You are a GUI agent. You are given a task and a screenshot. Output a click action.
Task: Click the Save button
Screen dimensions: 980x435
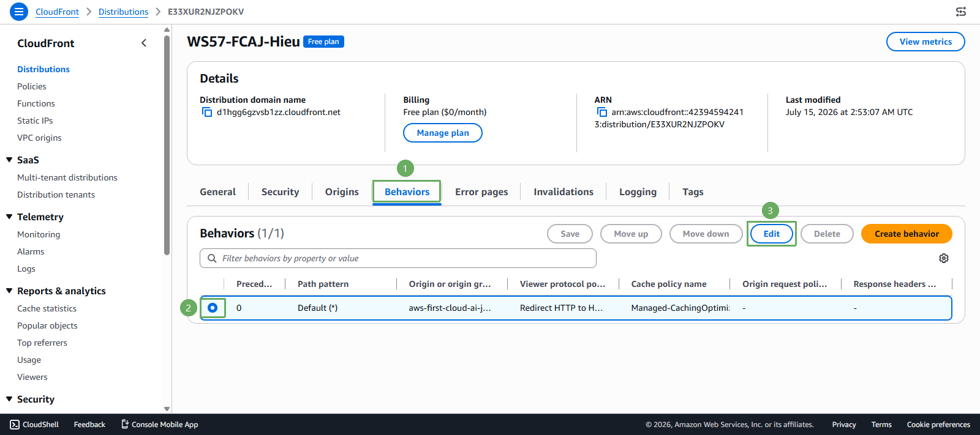click(x=570, y=234)
